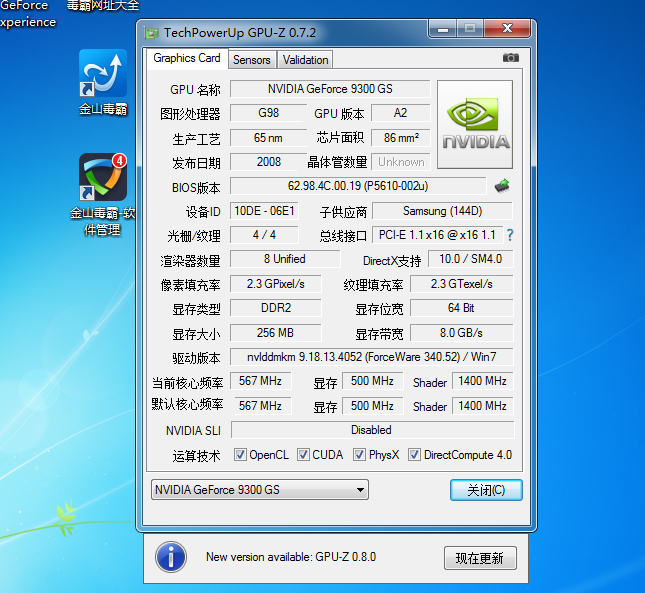This screenshot has height=593, width=645.
Task: Click the 现在更新 update button
Action: [x=479, y=558]
